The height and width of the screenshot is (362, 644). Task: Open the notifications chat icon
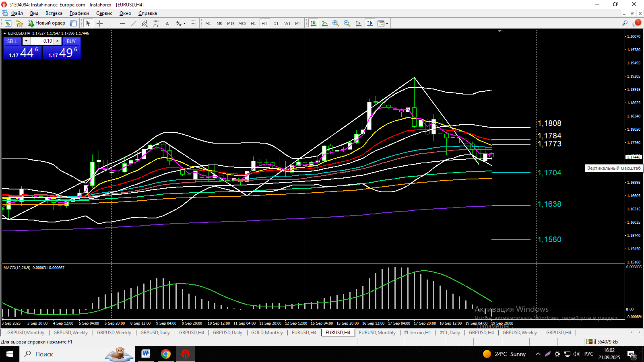pos(636,23)
